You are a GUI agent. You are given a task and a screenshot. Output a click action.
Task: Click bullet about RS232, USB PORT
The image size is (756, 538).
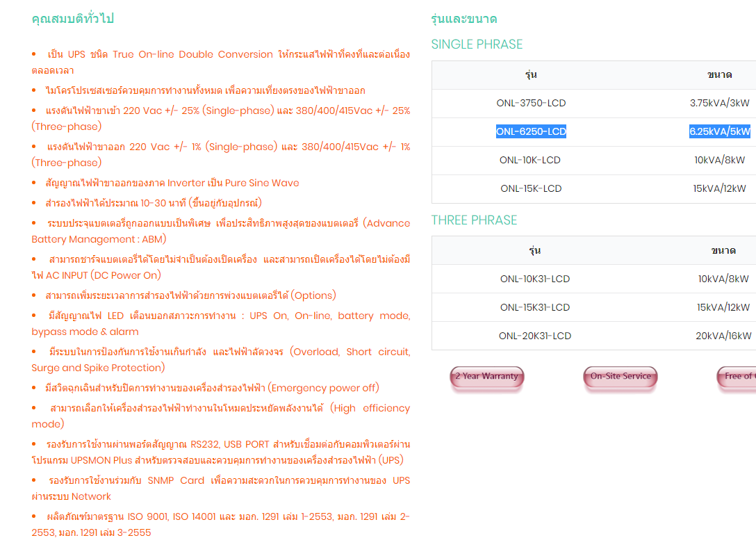coord(221,452)
